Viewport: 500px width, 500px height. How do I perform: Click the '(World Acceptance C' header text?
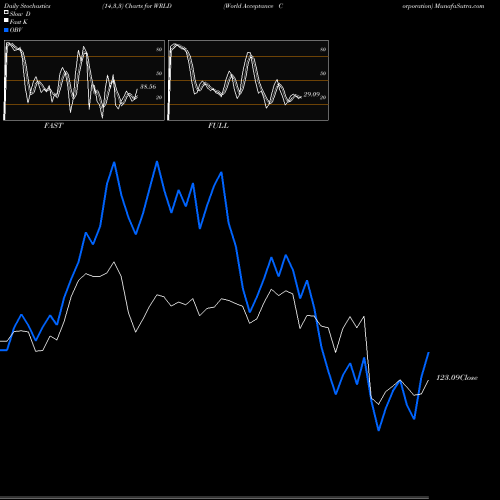[x=253, y=6]
